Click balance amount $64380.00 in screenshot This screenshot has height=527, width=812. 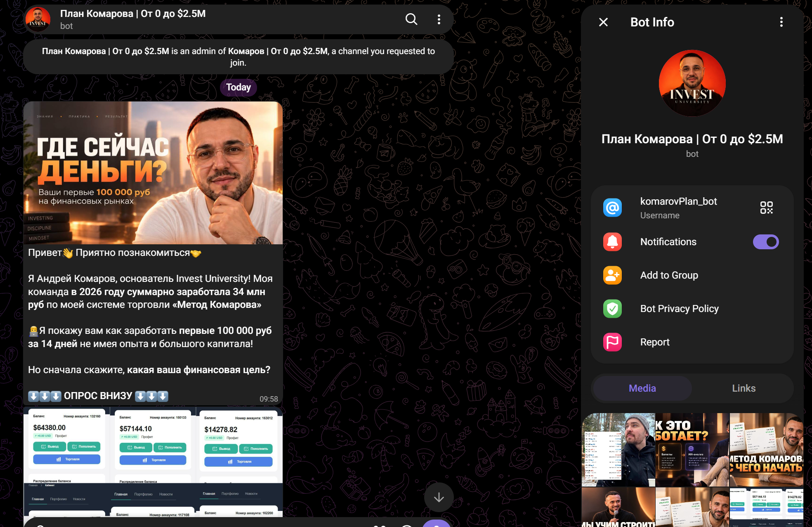(50, 428)
